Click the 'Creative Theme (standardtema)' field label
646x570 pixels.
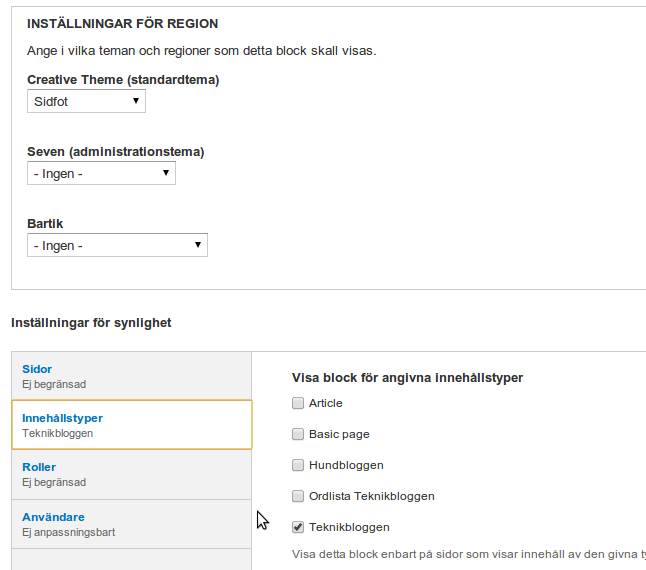pos(123,80)
